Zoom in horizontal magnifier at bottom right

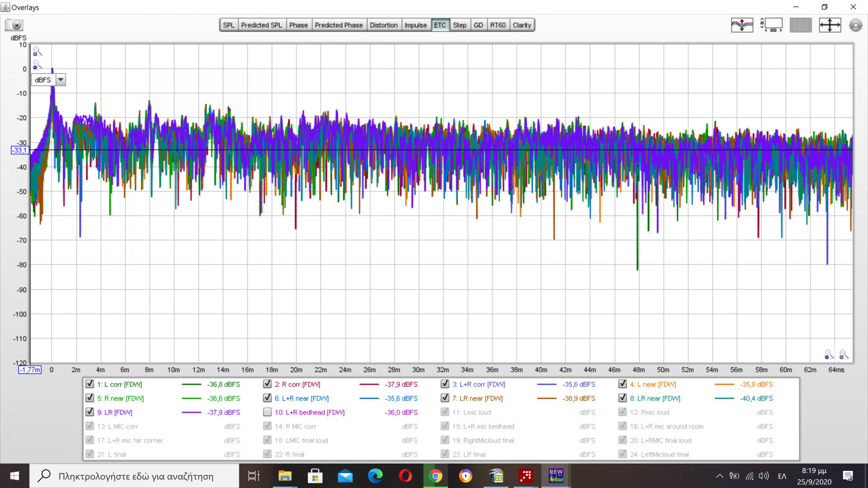click(844, 355)
